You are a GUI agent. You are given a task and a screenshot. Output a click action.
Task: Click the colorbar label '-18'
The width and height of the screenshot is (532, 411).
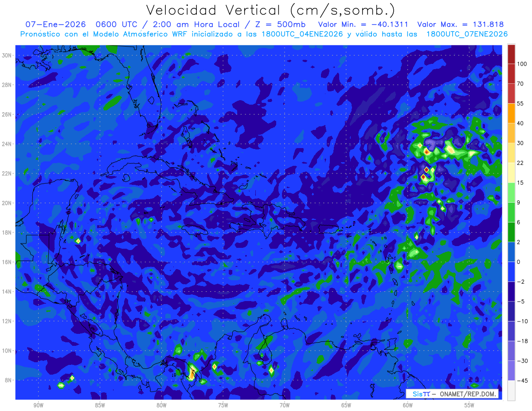[x=522, y=341]
